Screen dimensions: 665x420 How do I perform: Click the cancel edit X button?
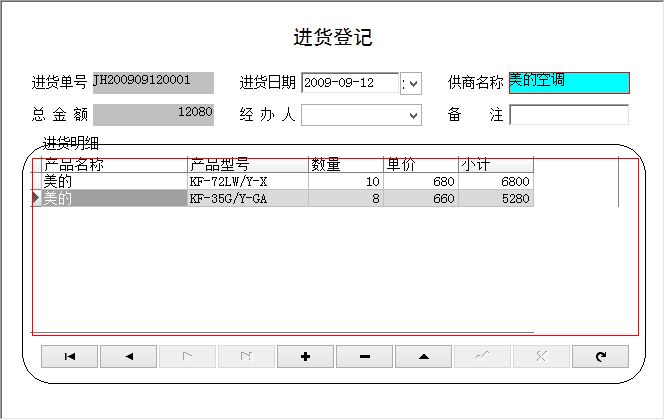click(x=541, y=356)
